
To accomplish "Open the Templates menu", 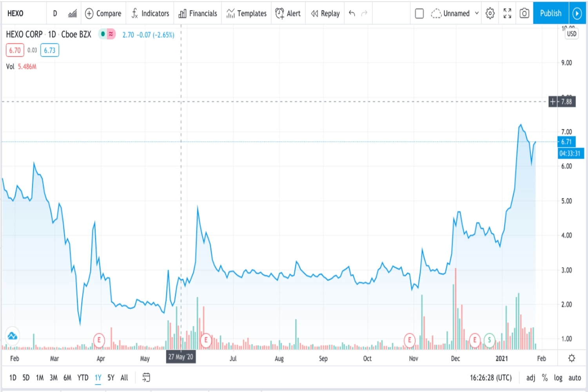I will click(247, 13).
